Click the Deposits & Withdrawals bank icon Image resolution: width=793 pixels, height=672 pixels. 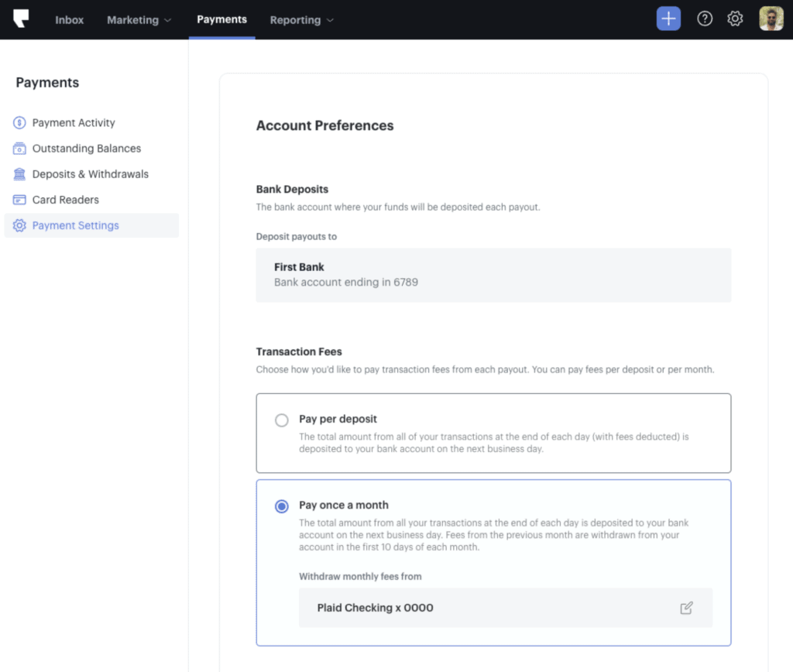click(x=19, y=174)
